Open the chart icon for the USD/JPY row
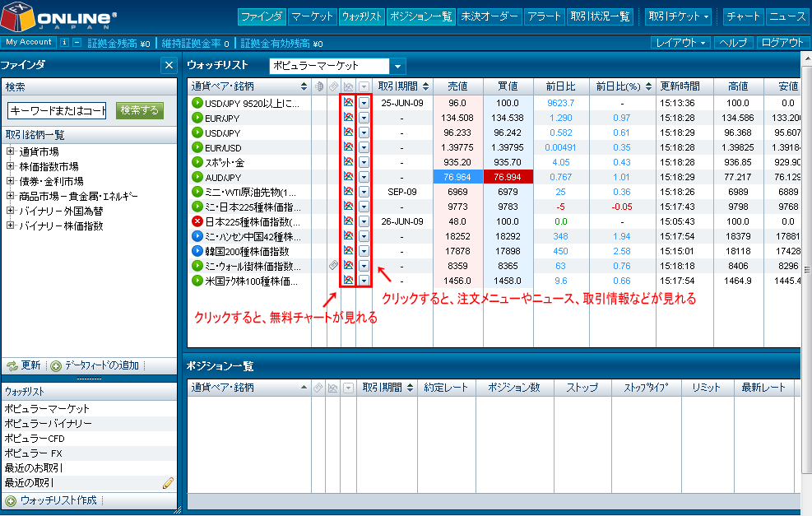 (349, 132)
